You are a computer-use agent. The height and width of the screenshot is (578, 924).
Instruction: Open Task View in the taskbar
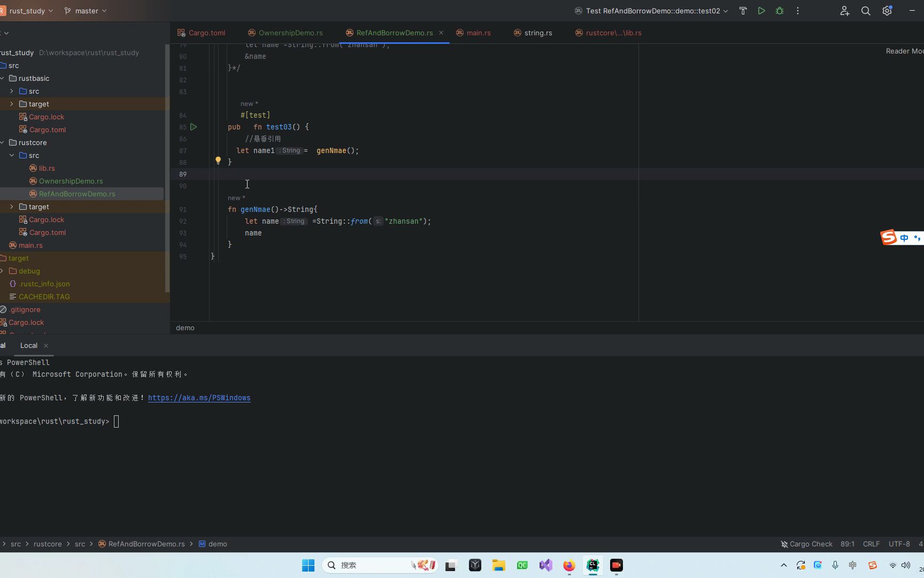[451, 565]
